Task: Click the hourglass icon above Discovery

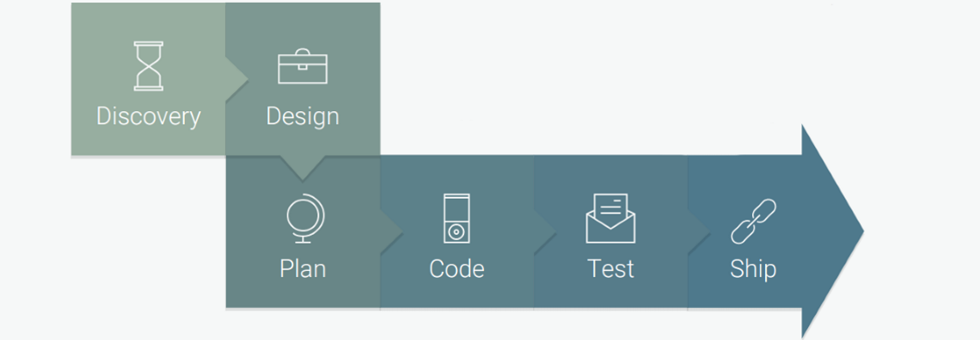Action: click(148, 65)
